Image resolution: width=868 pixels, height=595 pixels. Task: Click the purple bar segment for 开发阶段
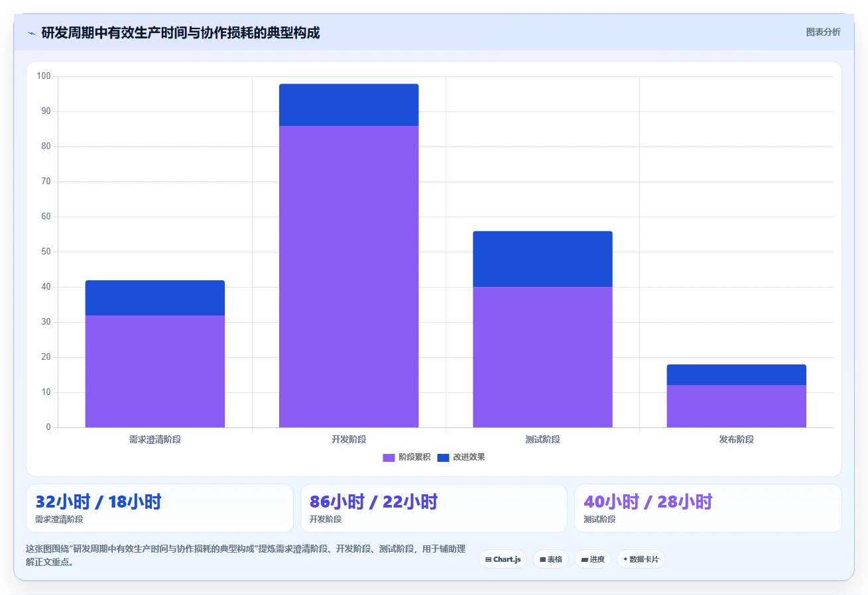point(349,276)
